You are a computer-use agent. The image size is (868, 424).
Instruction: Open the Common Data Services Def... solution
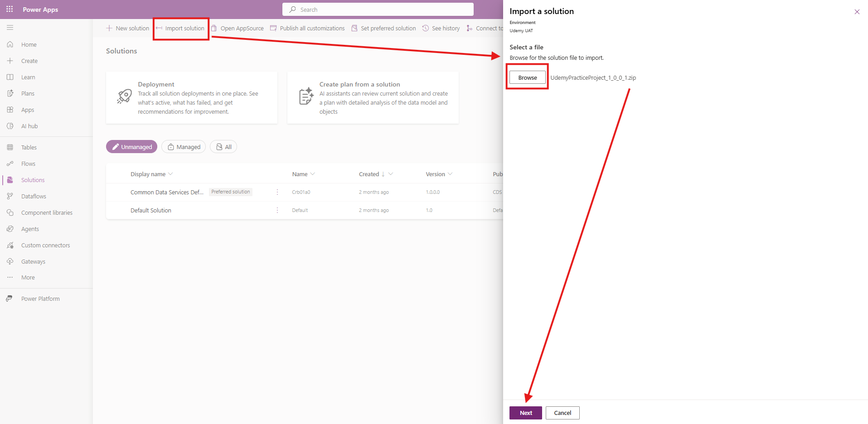(x=167, y=192)
